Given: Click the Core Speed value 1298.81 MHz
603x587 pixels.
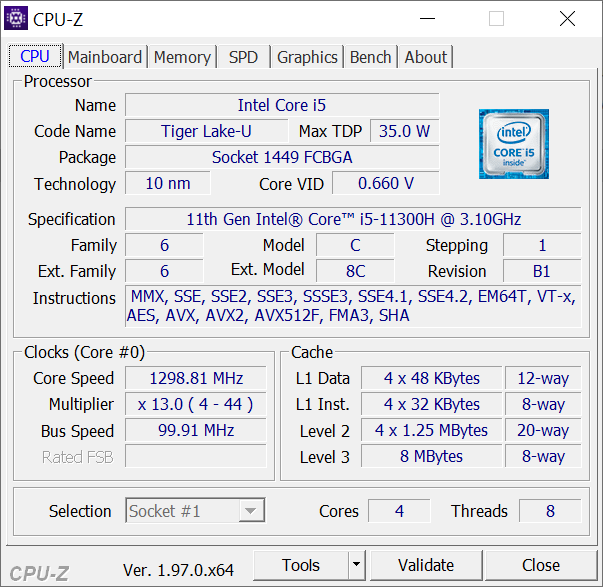Looking at the screenshot, I should (196, 378).
